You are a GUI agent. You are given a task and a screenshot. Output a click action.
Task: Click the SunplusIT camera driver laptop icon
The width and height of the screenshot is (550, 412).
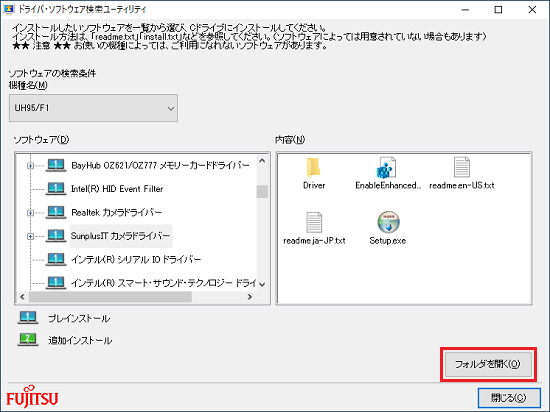[56, 236]
